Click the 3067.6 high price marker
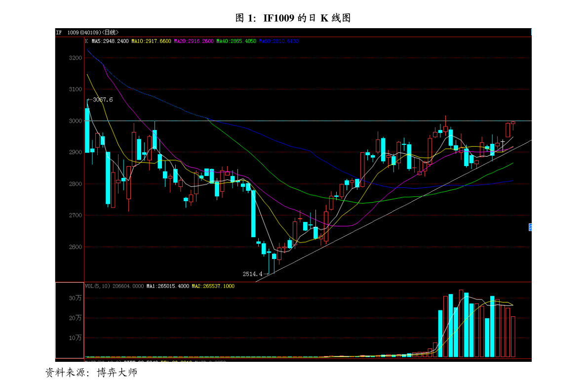This screenshot has width=588, height=388. tap(102, 99)
